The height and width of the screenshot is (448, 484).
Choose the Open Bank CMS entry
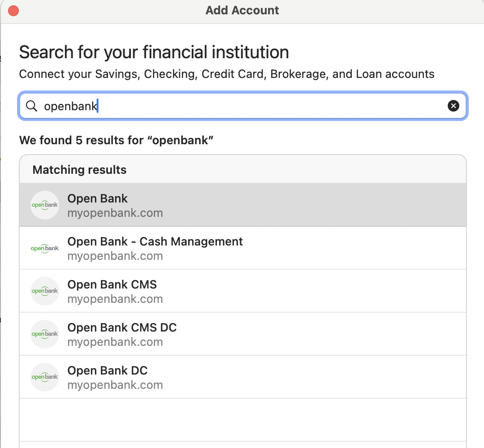point(243,291)
